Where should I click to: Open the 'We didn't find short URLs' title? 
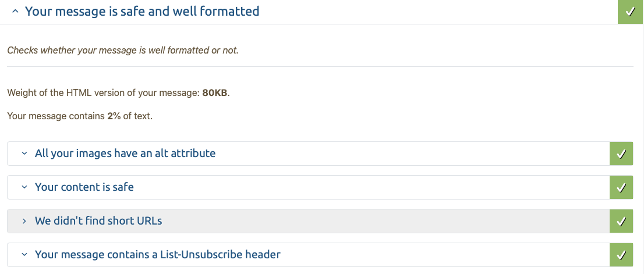click(98, 220)
